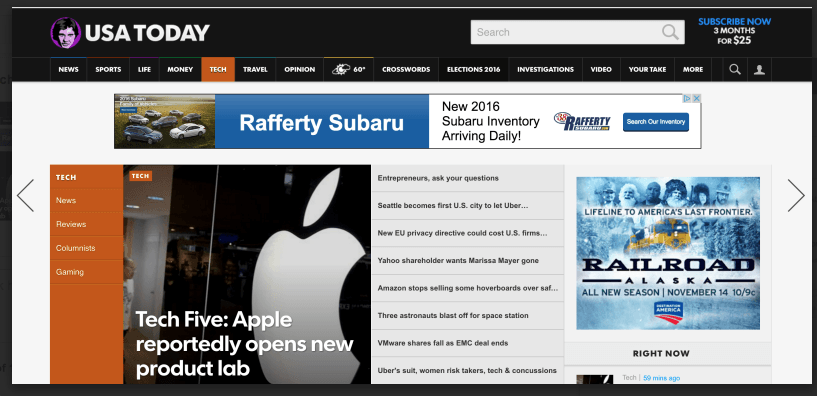
Task: Click the Railroad Alaska advertisement
Action: [668, 253]
